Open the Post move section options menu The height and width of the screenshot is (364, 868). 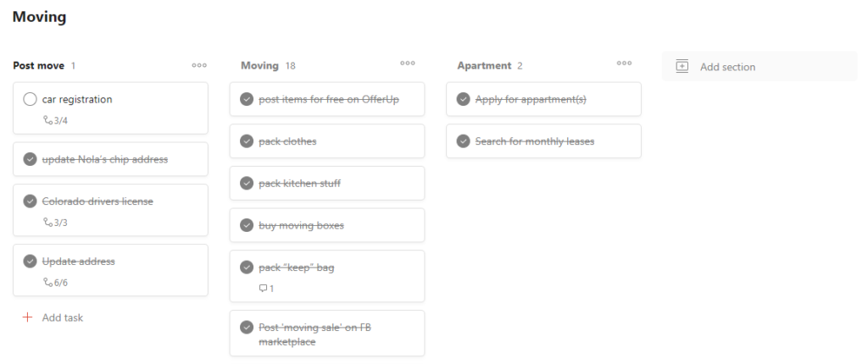coord(199,65)
